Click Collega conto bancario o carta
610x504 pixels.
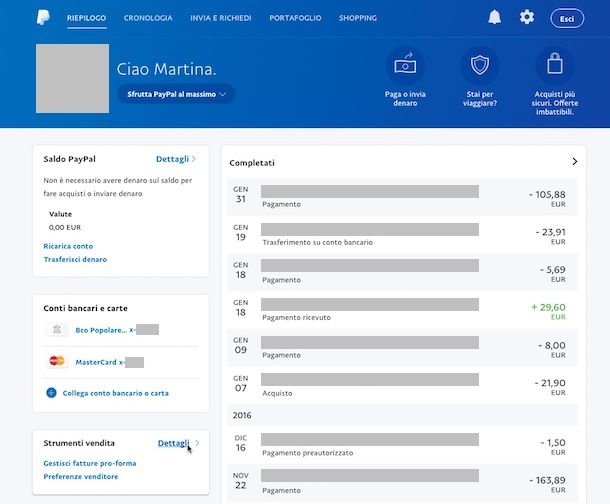(x=116, y=393)
